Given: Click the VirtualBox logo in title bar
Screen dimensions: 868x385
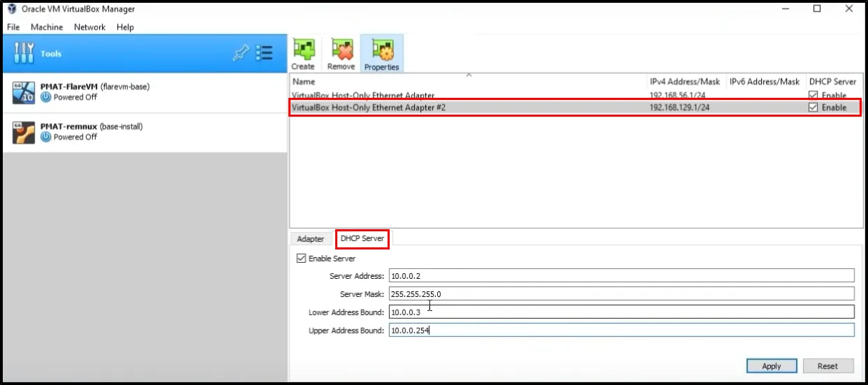Looking at the screenshot, I should tap(11, 9).
